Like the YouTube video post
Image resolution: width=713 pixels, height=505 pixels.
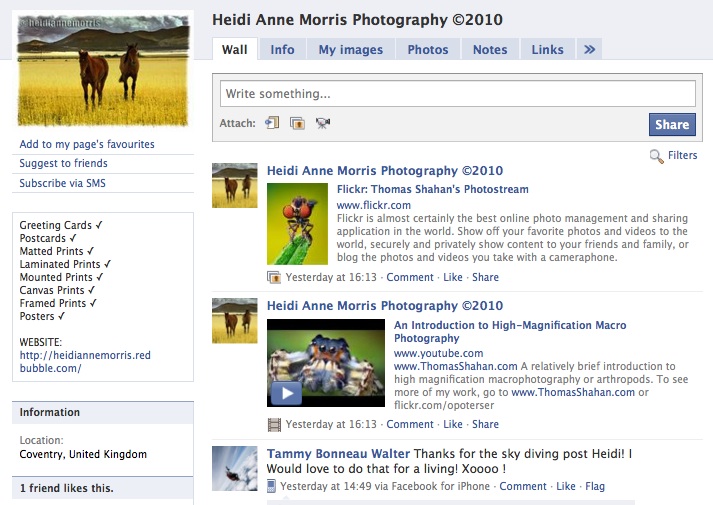452,424
